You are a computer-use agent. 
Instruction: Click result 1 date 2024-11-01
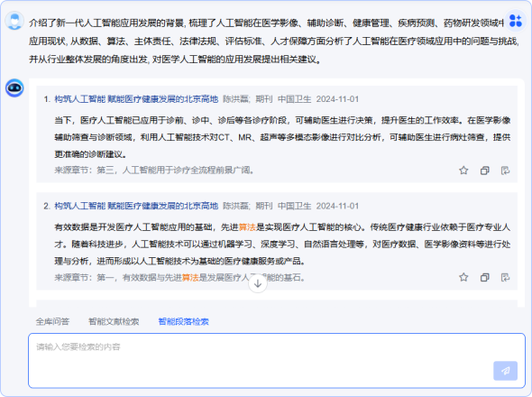point(337,99)
